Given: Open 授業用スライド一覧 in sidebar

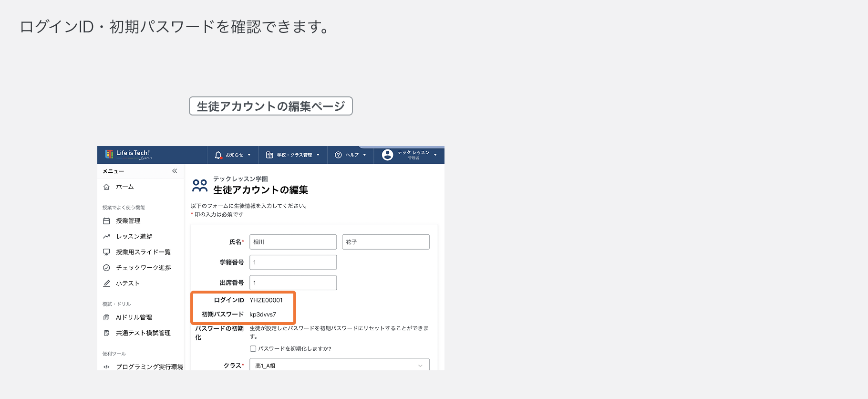Looking at the screenshot, I should pyautogui.click(x=143, y=252).
